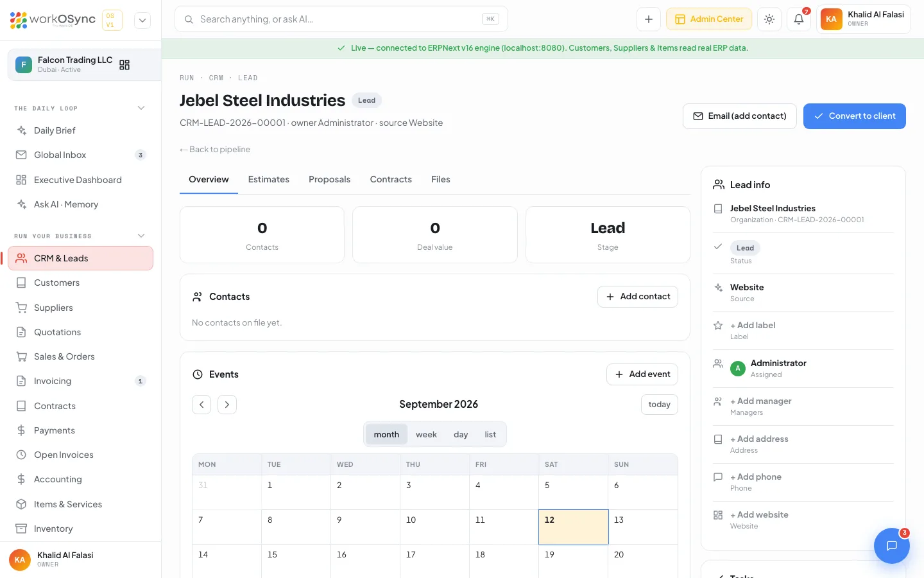This screenshot has height=578, width=924.
Task: Open the notifications bell
Action: [x=799, y=19]
